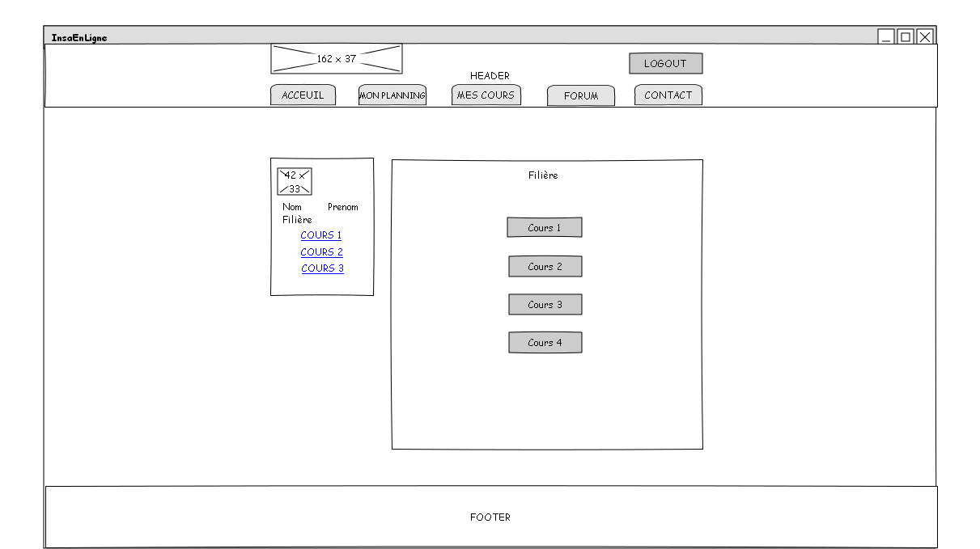The image size is (980, 549).
Task: Click the InsaEnLigne window title
Action: (79, 37)
